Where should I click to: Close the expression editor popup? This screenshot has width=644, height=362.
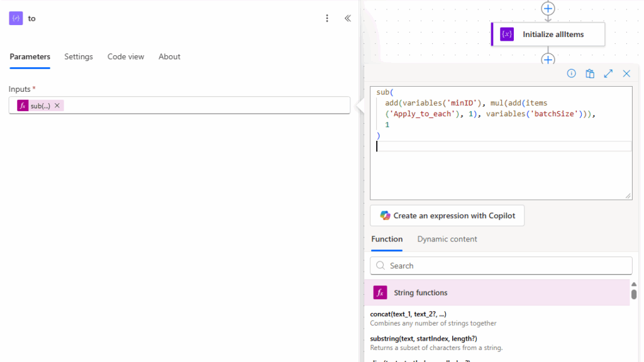tap(626, 74)
